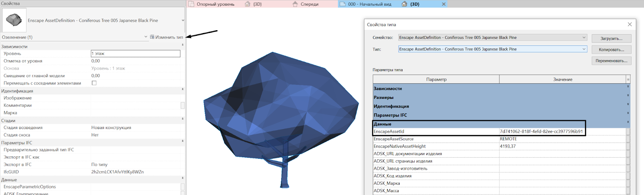Open the Тип dropdown in Свойства типа
This screenshot has width=644, height=195.
coord(584,49)
